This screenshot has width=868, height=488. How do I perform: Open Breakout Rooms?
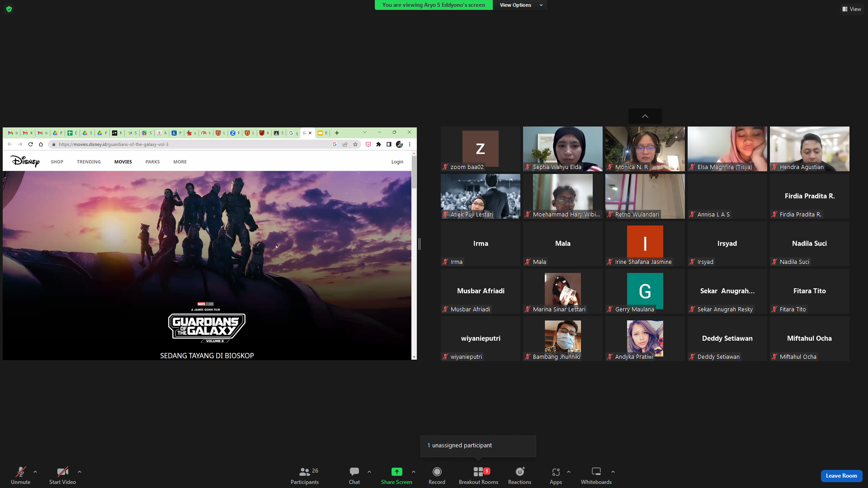tap(478, 475)
